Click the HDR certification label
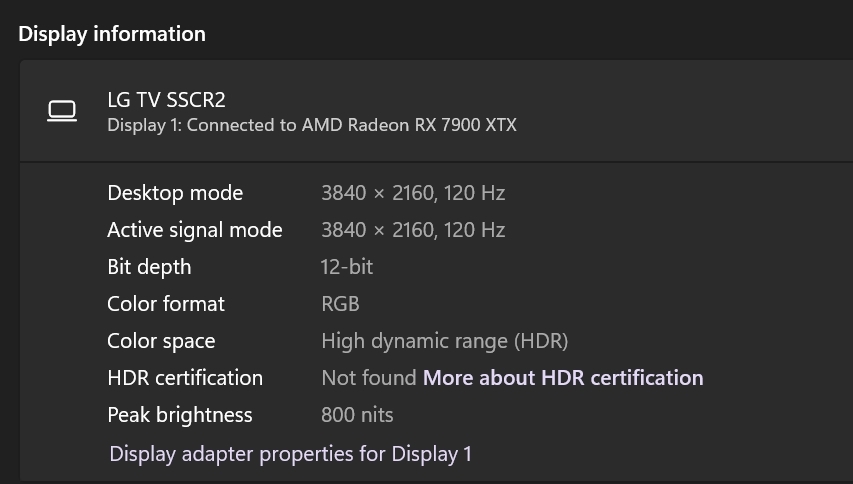Screen dimensions: 853x484 point(185,378)
